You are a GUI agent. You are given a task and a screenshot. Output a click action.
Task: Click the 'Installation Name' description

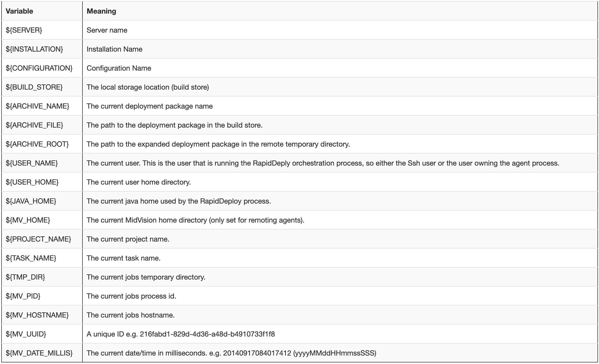point(114,49)
